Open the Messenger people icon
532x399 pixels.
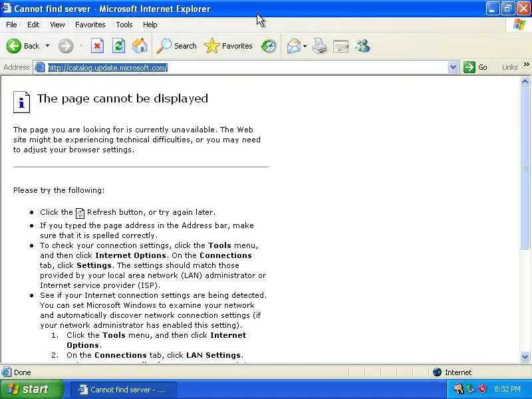point(362,46)
